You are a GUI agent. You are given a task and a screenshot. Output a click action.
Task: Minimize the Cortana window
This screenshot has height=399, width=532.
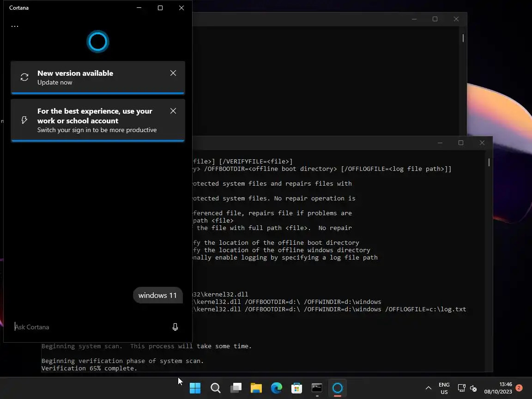pos(139,8)
